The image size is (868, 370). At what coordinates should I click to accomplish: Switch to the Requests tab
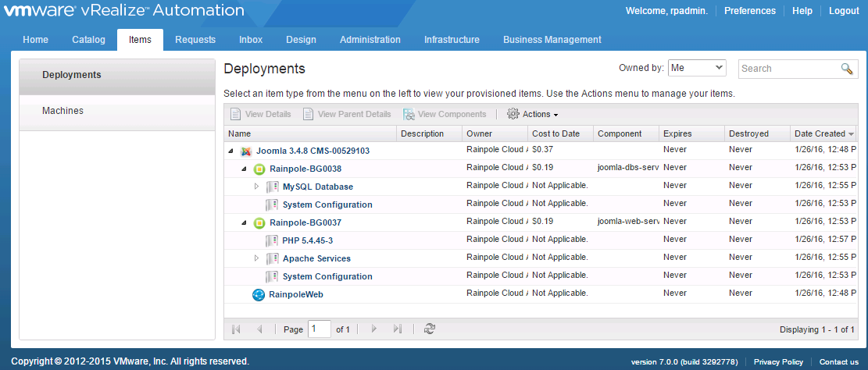click(x=195, y=40)
